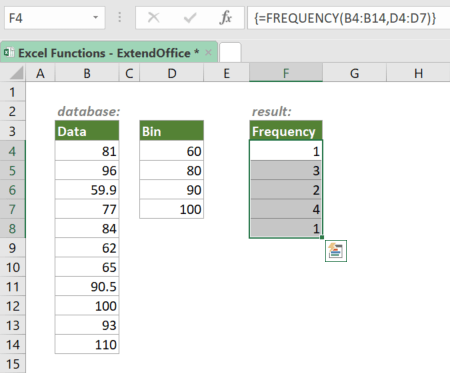Open the Name Box dropdown arrow
Image resolution: width=450 pixels, height=373 pixels.
tap(95, 18)
